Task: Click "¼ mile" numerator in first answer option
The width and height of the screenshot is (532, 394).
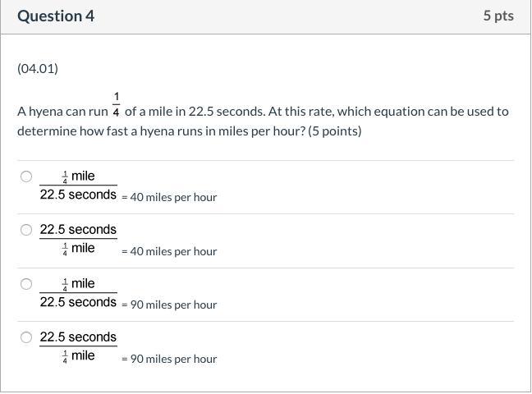Action: tap(79, 176)
